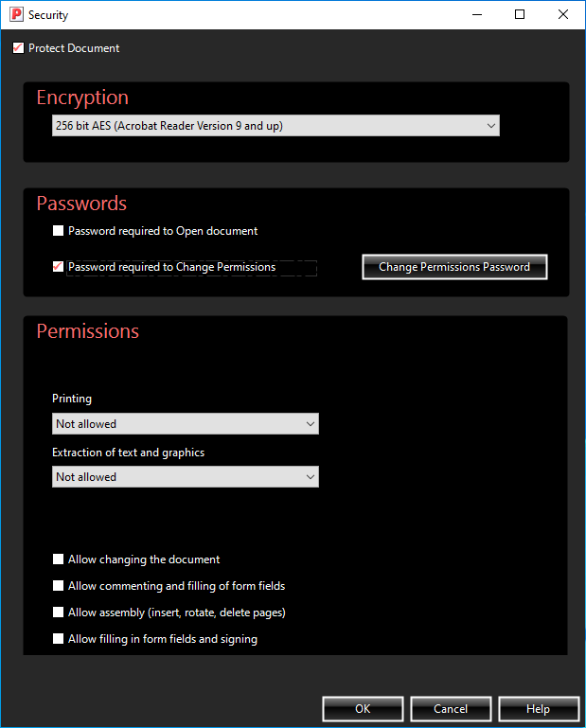Minimize the Security window
Image resolution: width=586 pixels, height=728 pixels.
(476, 15)
